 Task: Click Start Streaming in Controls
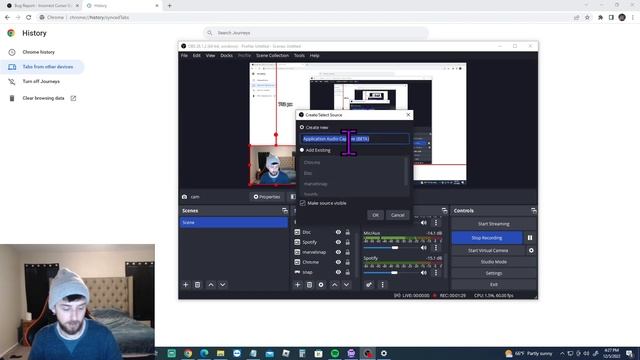(493, 224)
